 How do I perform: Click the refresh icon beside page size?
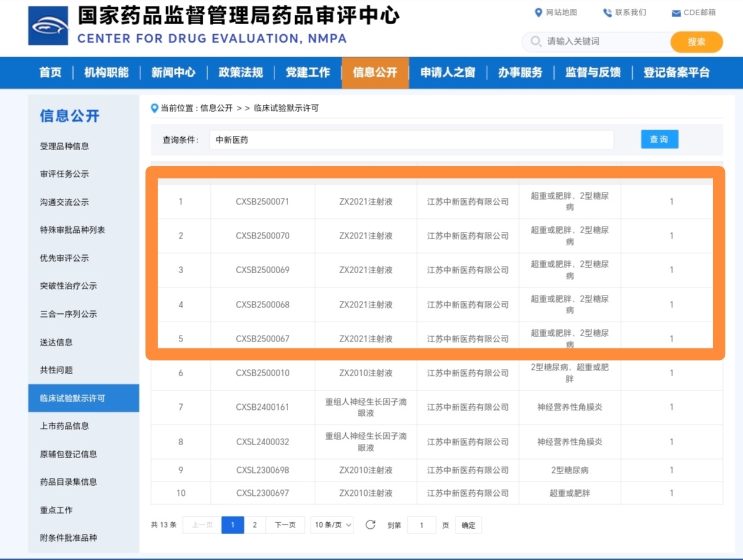[370, 525]
